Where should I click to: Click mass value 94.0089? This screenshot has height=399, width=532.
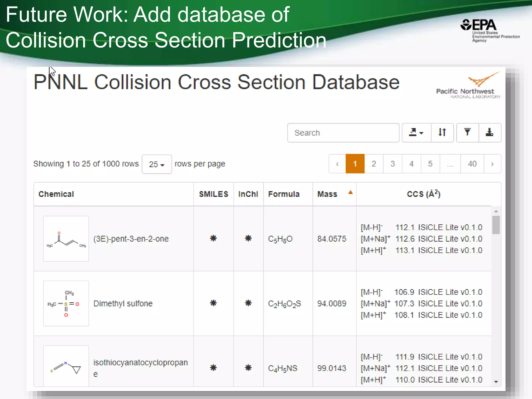(332, 303)
